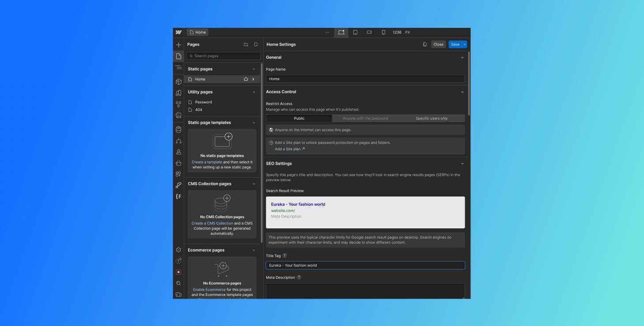Open the Interactions curve icon

click(x=178, y=186)
